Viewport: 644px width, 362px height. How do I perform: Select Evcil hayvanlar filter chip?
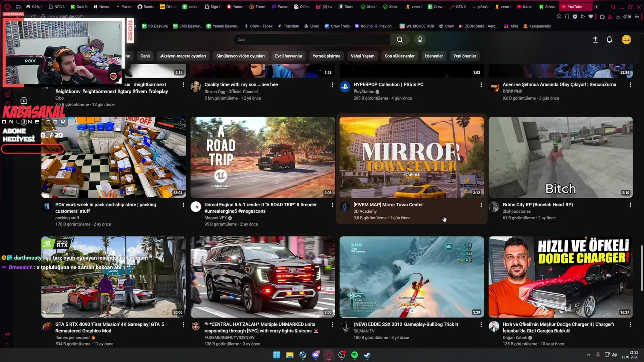click(x=289, y=56)
